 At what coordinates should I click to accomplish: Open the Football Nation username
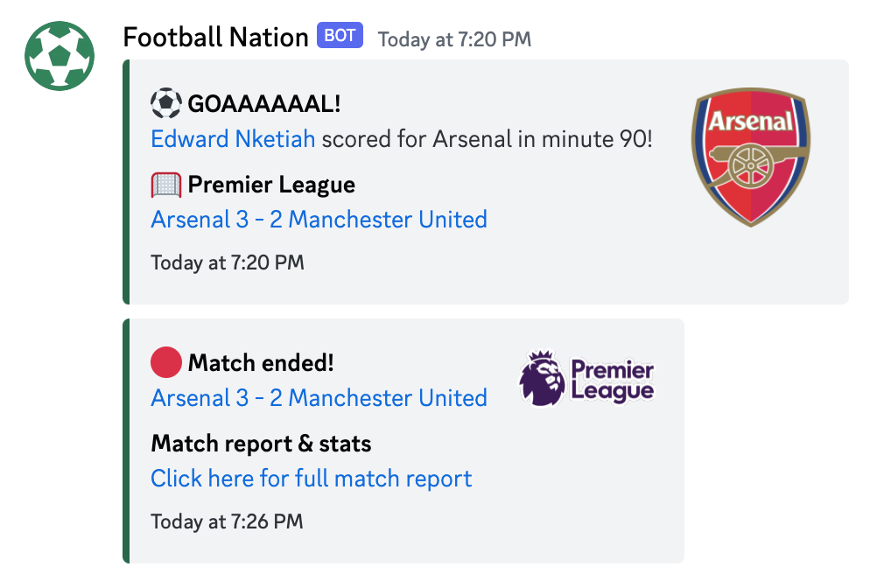click(216, 38)
